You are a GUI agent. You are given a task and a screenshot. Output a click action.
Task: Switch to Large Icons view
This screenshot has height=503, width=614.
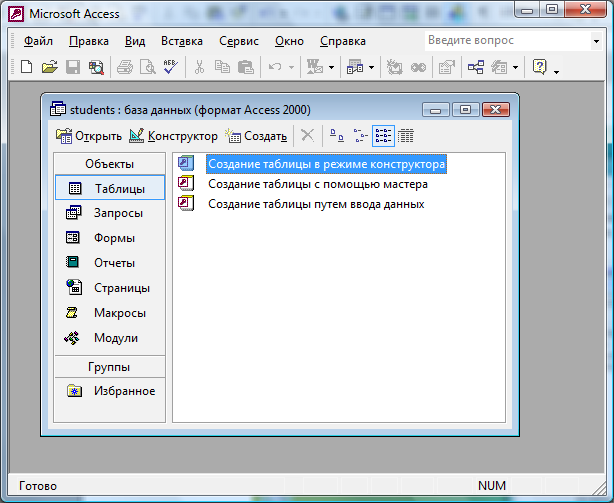(x=337, y=136)
